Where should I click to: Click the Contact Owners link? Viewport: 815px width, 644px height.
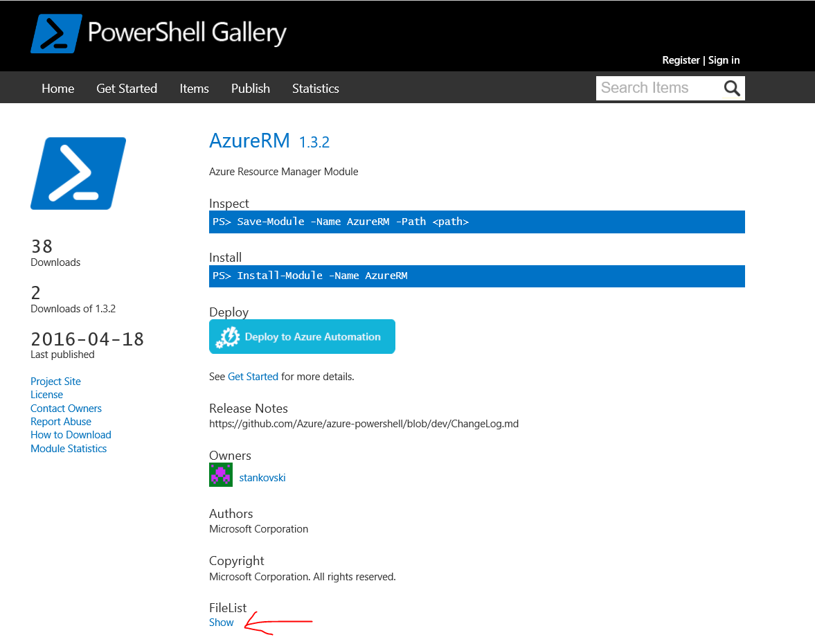click(66, 408)
